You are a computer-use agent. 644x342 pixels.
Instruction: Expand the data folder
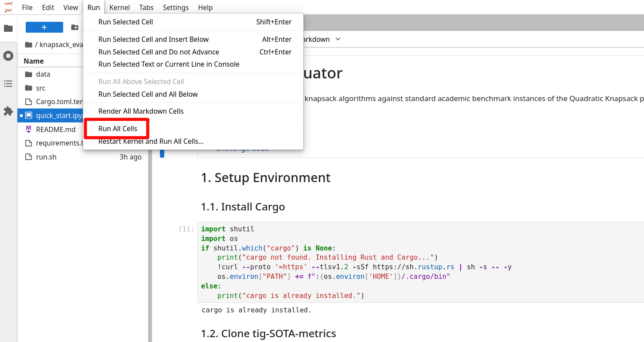(43, 74)
